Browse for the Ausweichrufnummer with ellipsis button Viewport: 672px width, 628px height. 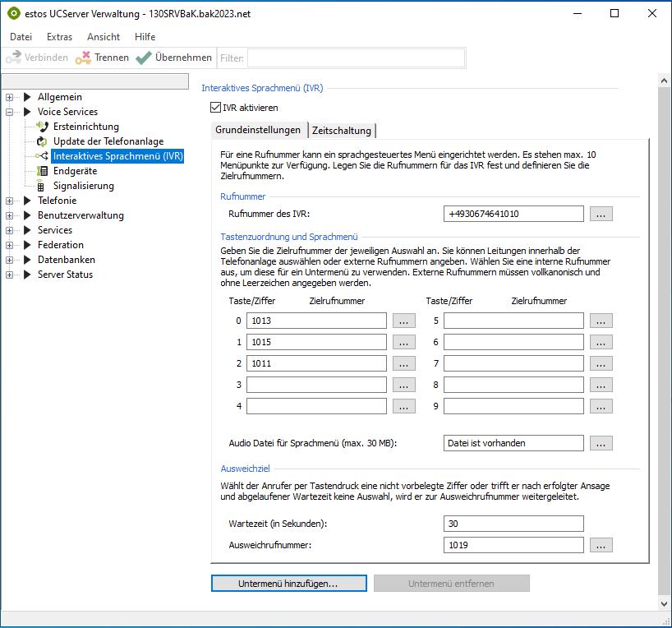[x=601, y=545]
